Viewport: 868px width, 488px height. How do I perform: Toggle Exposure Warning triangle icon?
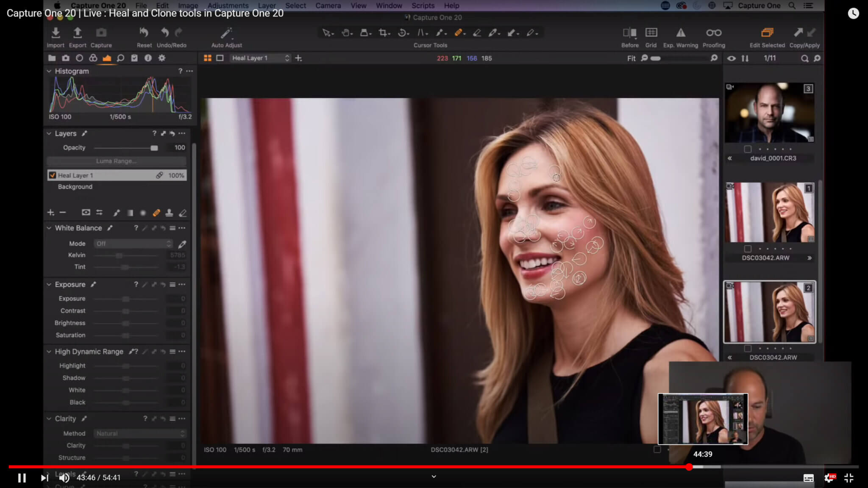pyautogui.click(x=680, y=33)
